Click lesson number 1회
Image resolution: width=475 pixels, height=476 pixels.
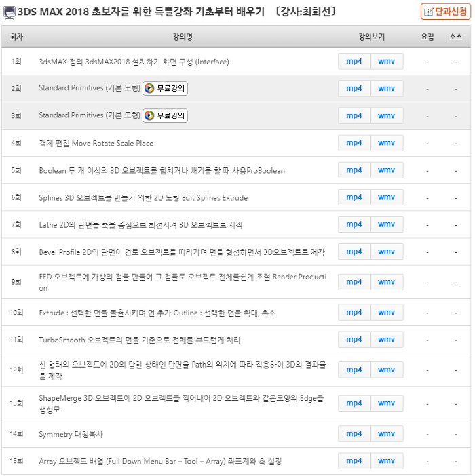point(16,62)
